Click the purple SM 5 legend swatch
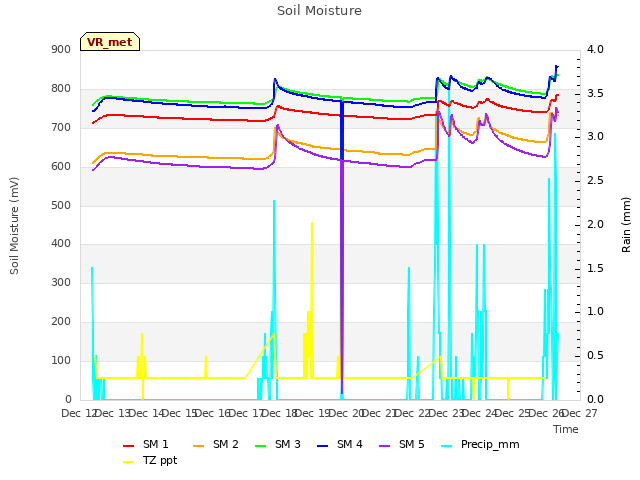The width and height of the screenshot is (640, 480). tap(385, 446)
